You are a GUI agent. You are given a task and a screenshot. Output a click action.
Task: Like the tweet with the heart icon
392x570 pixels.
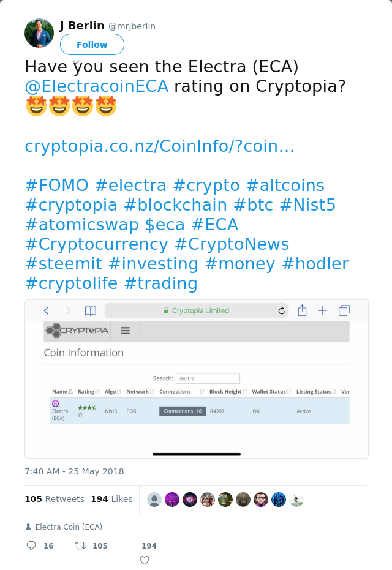(x=144, y=560)
